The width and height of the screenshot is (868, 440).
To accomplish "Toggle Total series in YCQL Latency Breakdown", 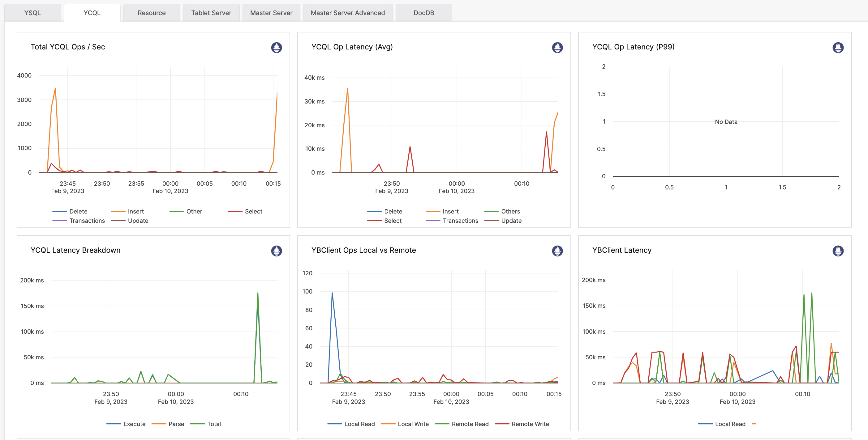I will (x=205, y=424).
